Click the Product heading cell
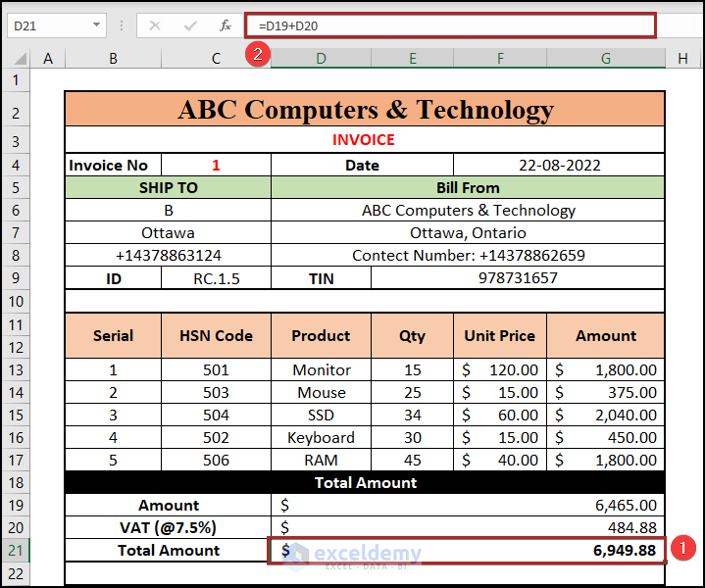 point(321,336)
